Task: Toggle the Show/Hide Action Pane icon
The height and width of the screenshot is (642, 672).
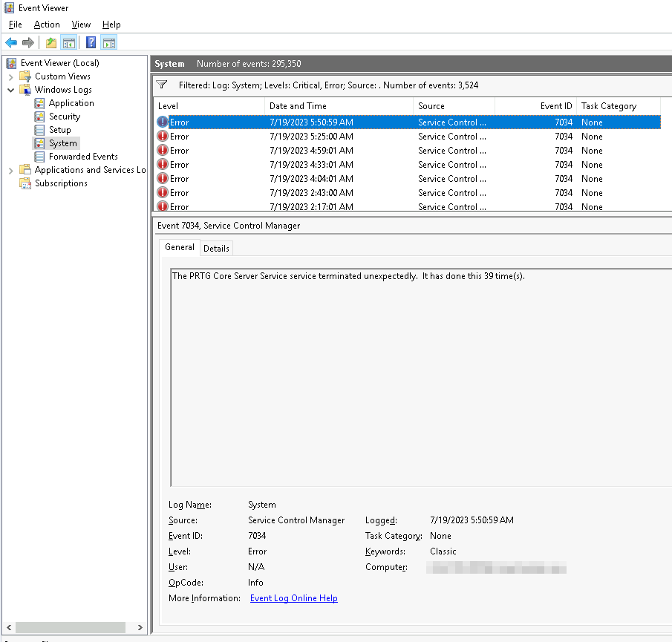Action: 109,43
